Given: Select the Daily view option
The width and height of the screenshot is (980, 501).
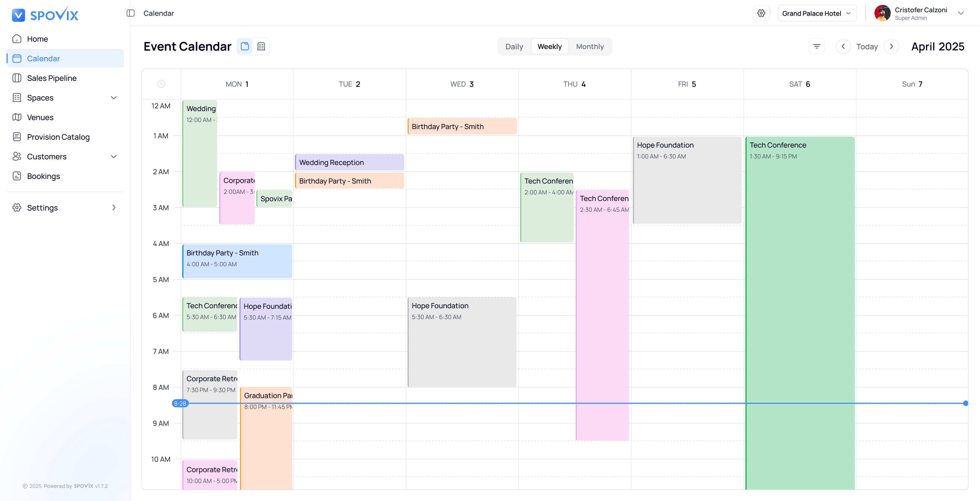Looking at the screenshot, I should point(514,47).
